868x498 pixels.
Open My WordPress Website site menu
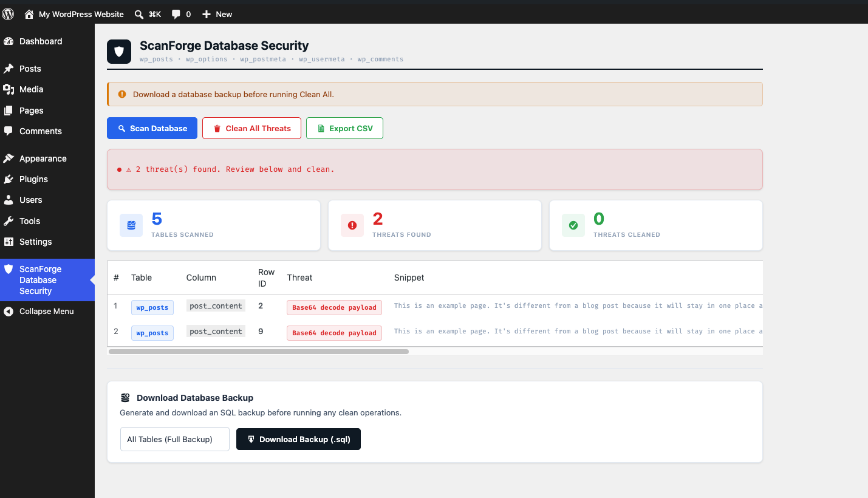[74, 14]
